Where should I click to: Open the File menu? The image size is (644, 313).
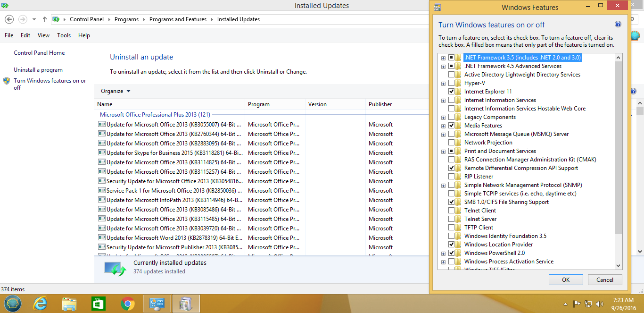(9, 35)
